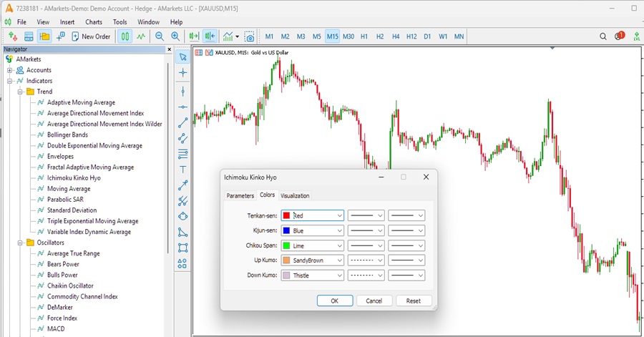
Task: Select the vertical line drawing tool
Action: pyautogui.click(x=182, y=91)
